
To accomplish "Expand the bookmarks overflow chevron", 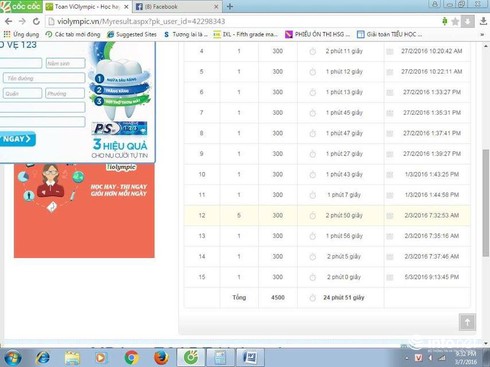I will click(x=482, y=34).
